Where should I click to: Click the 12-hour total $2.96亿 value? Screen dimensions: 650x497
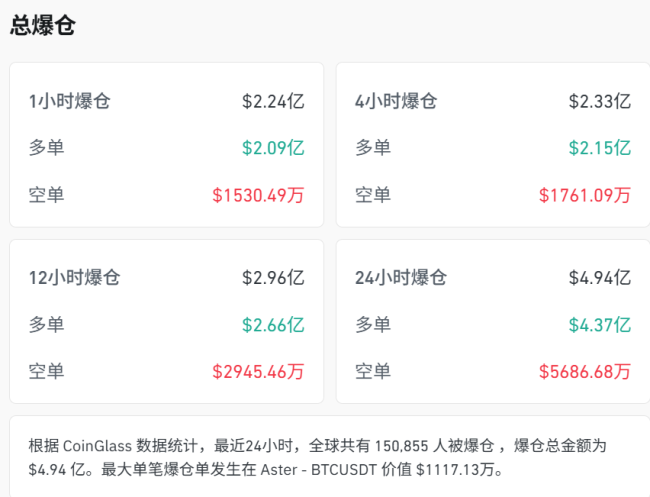pos(273,278)
